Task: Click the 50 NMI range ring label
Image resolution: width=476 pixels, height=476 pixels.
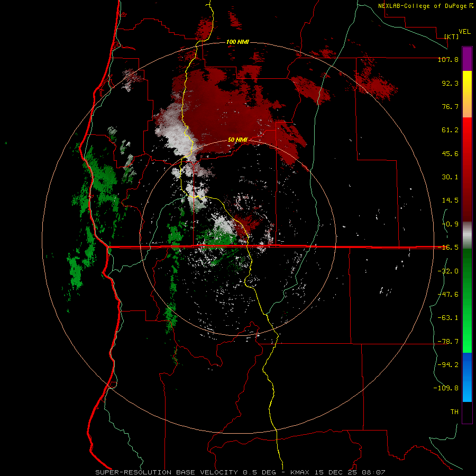Action: (x=237, y=140)
